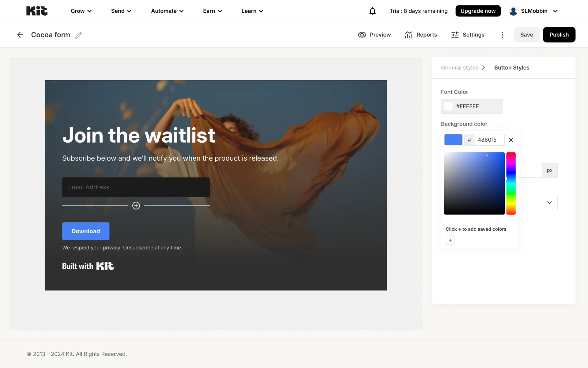Add a field using the plus circle

136,205
